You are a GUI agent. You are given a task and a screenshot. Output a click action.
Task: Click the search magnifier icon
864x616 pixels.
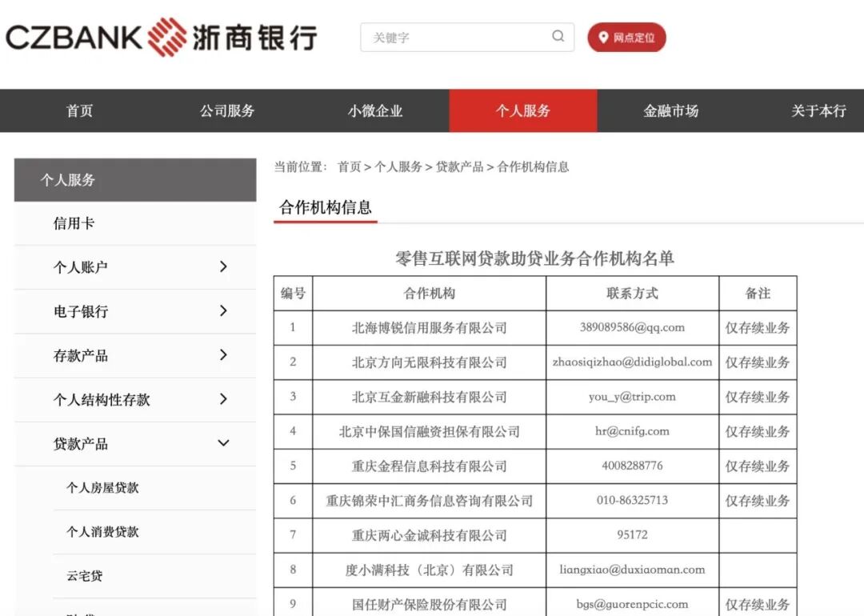point(558,36)
